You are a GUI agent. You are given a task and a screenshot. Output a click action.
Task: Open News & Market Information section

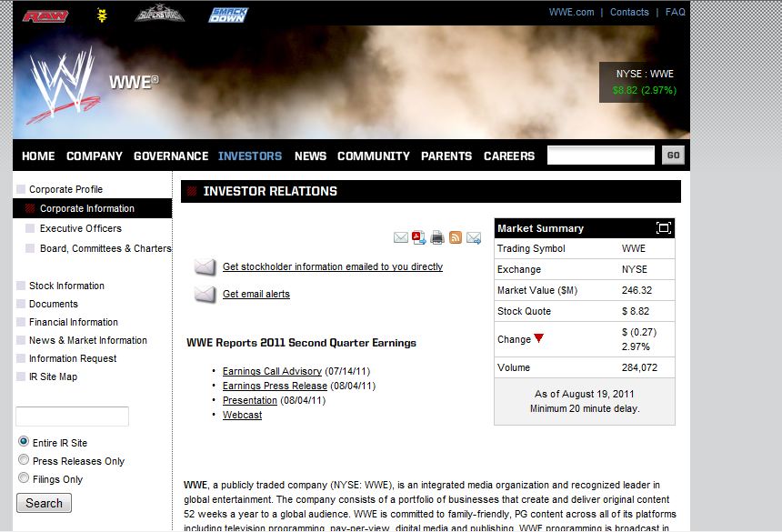click(x=88, y=340)
